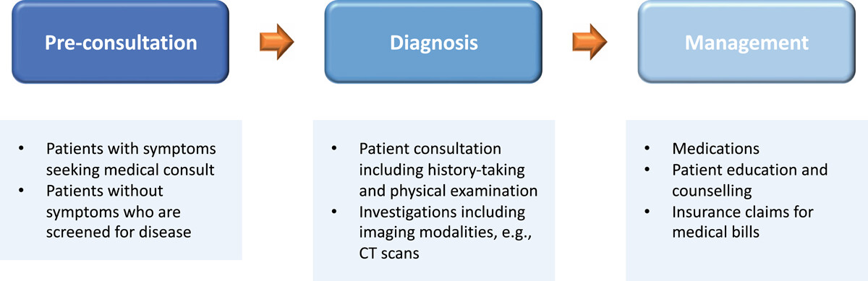Click 'Insurance claims for medical bills' text
Screen dimensions: 868x281
743,222
